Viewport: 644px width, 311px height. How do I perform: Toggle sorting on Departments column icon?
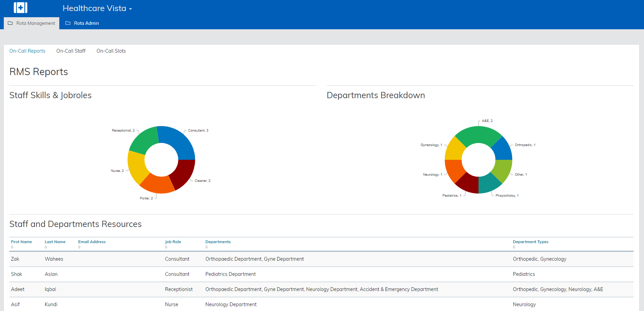[207, 247]
